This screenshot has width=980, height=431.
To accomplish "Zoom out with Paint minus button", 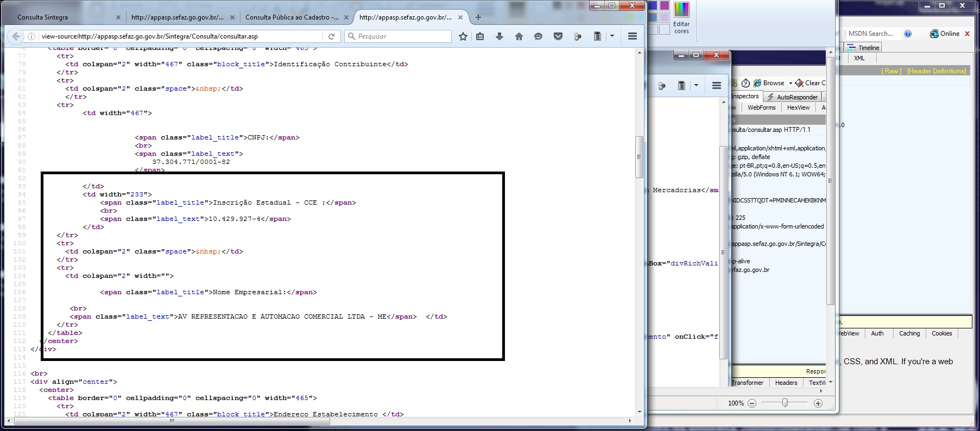I will tap(752, 403).
